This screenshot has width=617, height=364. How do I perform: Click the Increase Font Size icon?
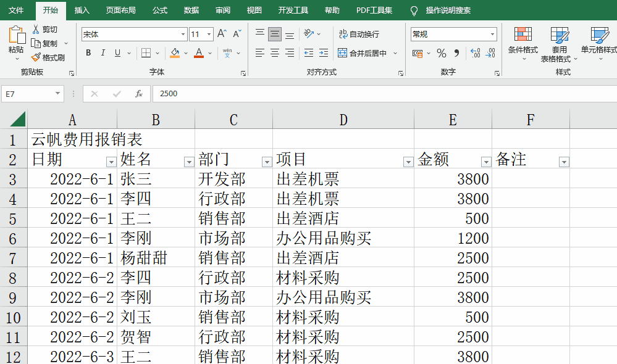coord(222,34)
